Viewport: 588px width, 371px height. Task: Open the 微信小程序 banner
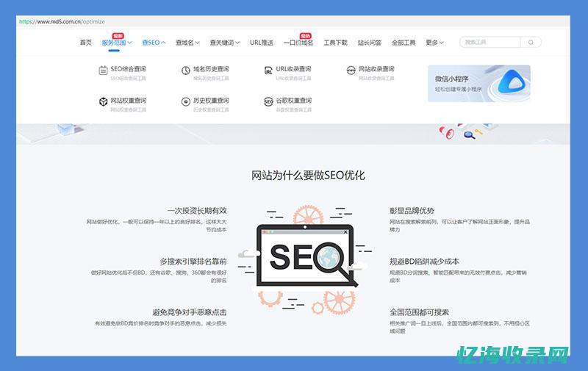[478, 83]
